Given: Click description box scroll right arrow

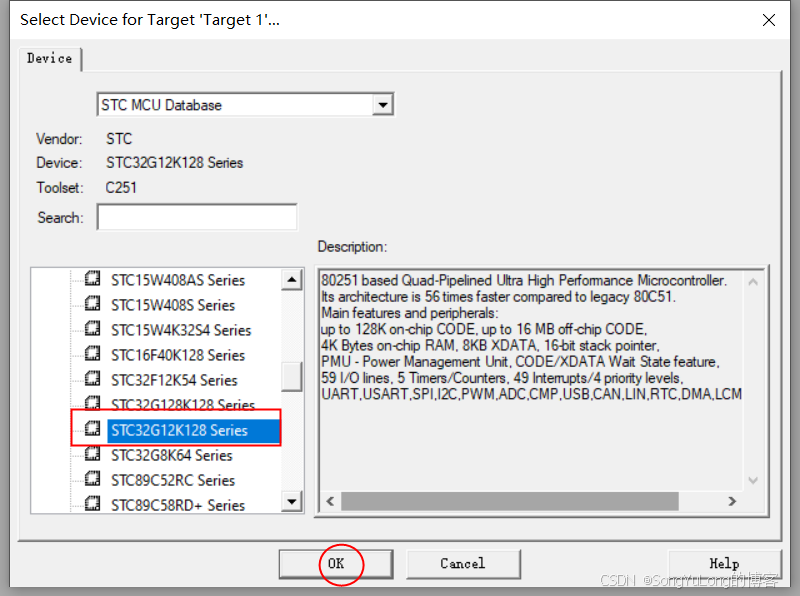Looking at the screenshot, I should (x=732, y=501).
